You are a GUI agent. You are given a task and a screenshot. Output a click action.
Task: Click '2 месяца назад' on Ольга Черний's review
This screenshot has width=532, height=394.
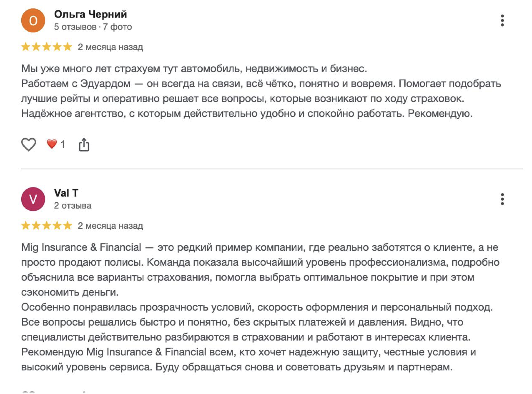tap(110, 47)
